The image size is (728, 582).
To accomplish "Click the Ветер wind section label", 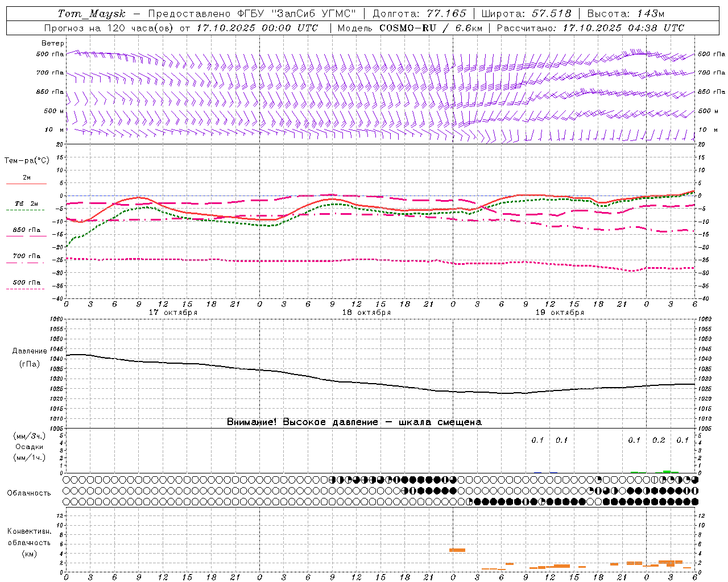I will pos(53,43).
